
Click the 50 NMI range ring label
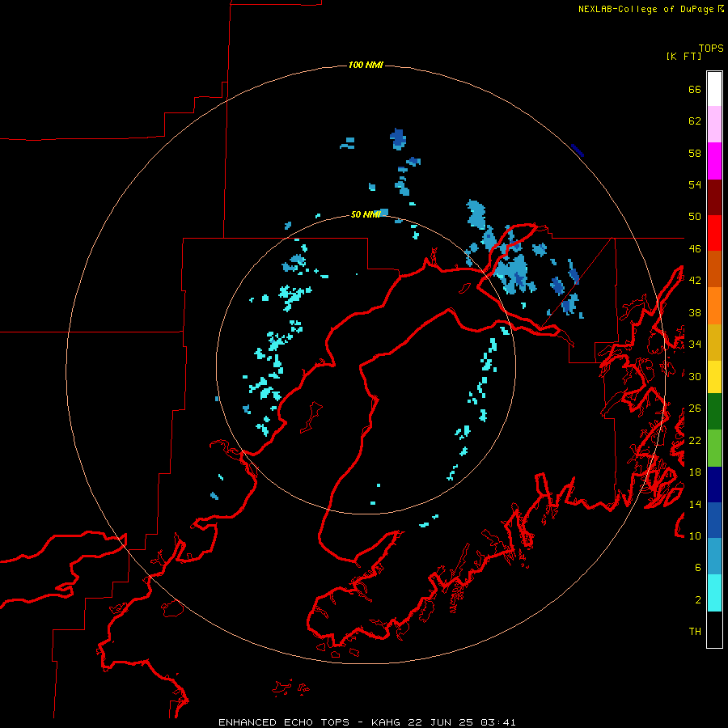366,214
